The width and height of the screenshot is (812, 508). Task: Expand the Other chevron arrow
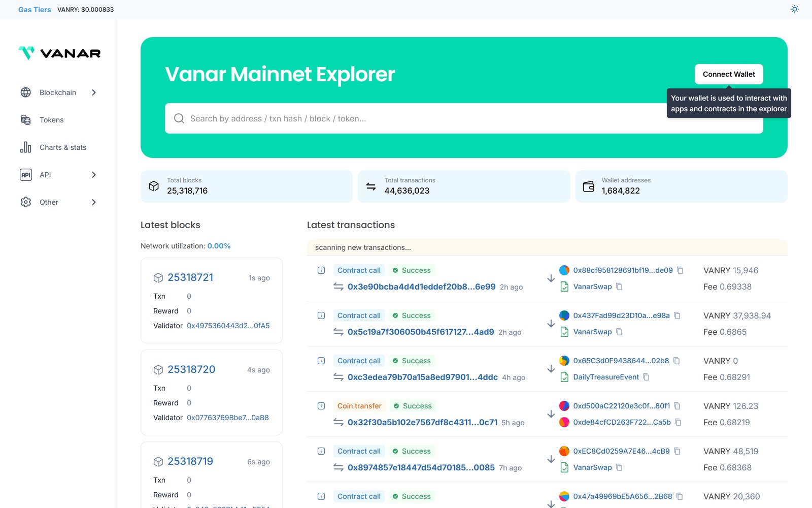94,202
